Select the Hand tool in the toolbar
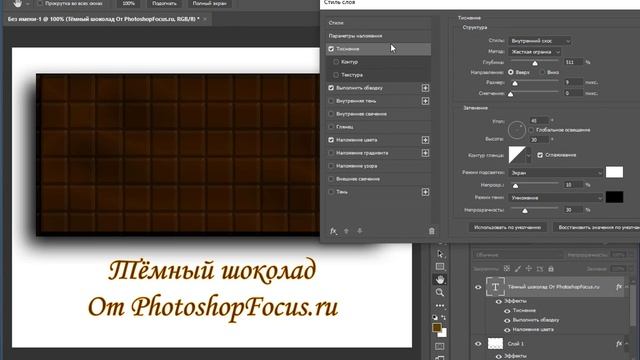 click(440, 280)
